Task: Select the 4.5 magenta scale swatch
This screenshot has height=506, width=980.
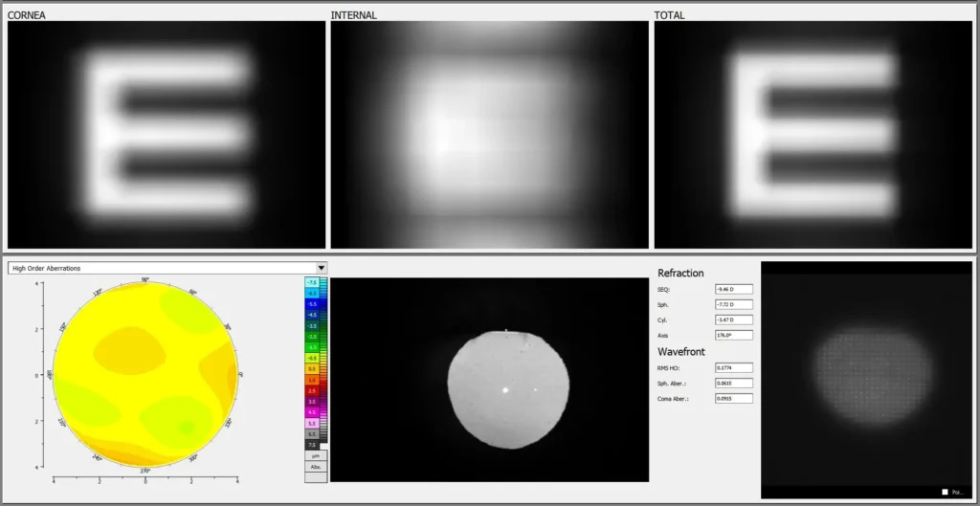Action: point(312,412)
